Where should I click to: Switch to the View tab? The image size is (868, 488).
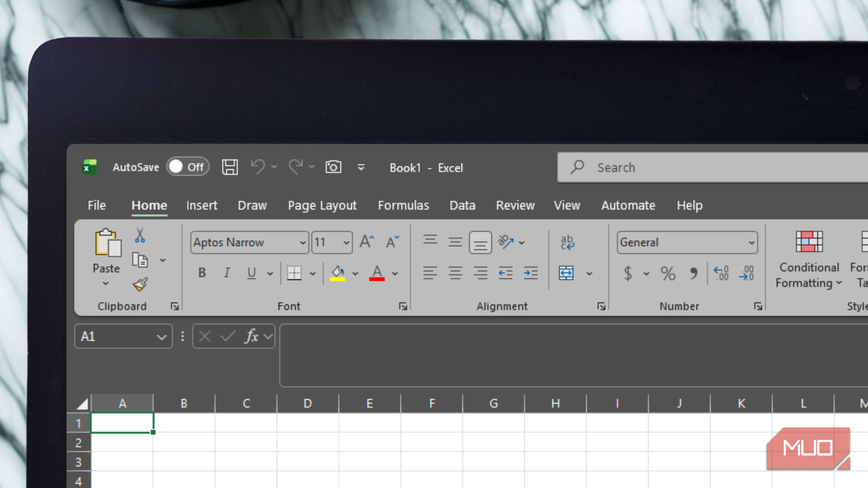coord(567,206)
